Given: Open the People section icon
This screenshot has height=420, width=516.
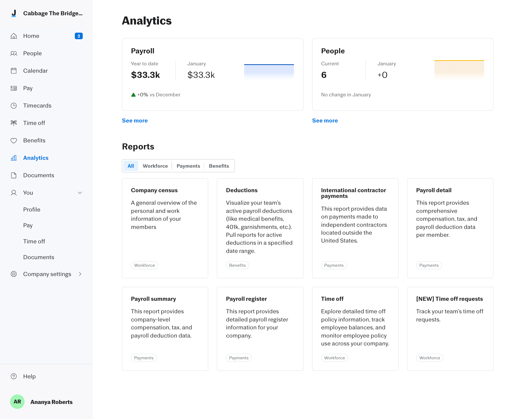Looking at the screenshot, I should coord(14,53).
